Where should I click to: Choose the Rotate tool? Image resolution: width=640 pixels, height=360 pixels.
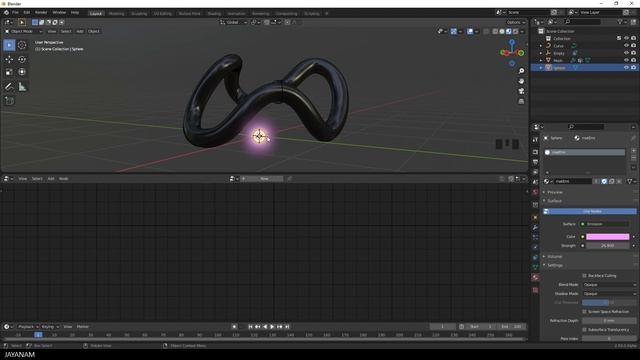(x=22, y=60)
